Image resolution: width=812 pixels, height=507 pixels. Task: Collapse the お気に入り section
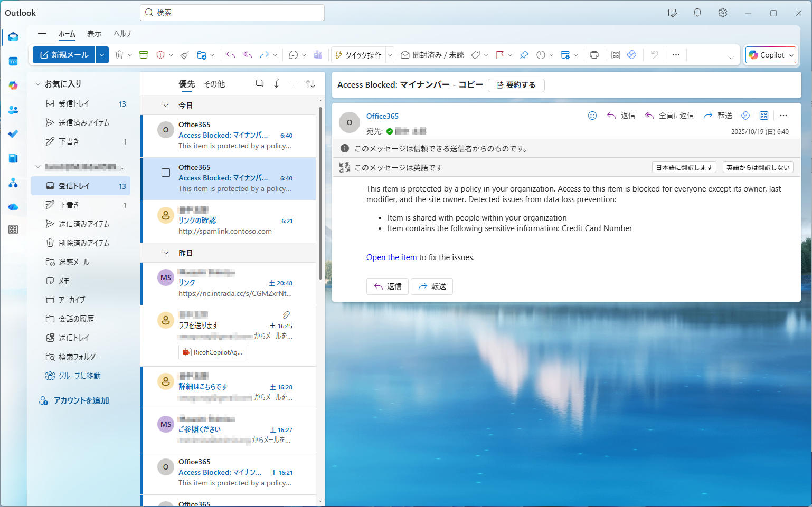[37, 83]
